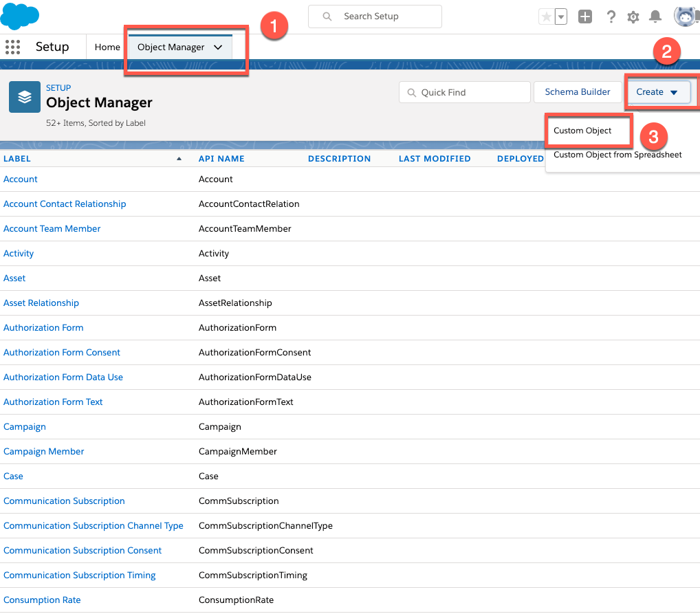Click into the Quick Find field
The image size is (700, 614).
point(464,92)
